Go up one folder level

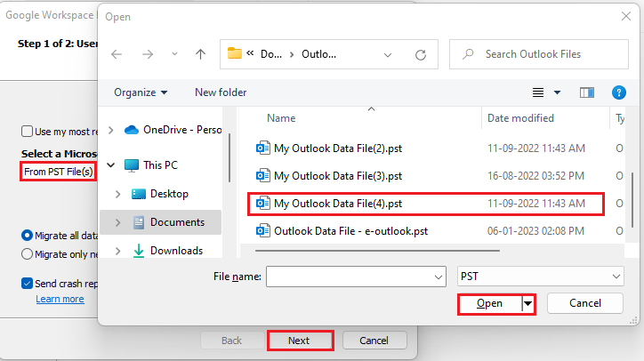point(200,54)
